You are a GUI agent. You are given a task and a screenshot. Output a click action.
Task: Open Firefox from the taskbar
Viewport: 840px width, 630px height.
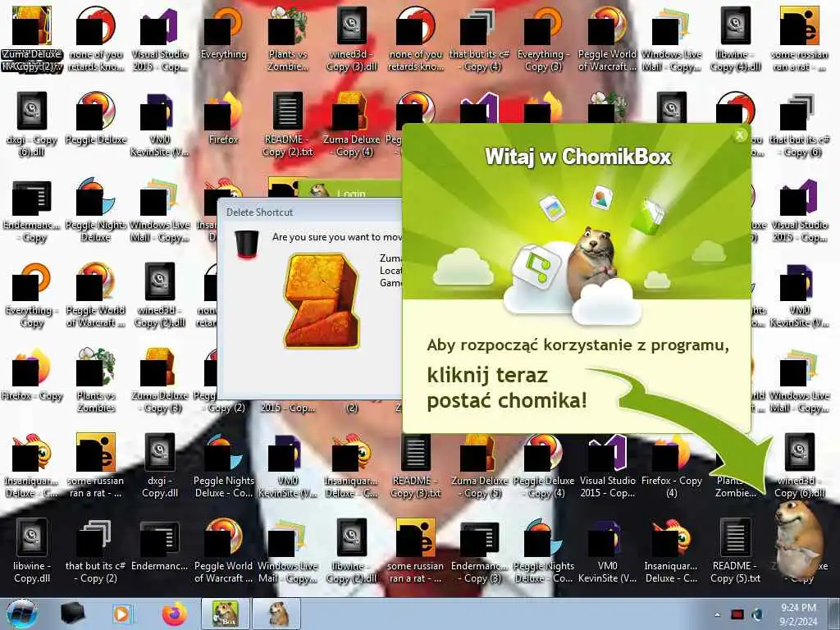point(175,614)
